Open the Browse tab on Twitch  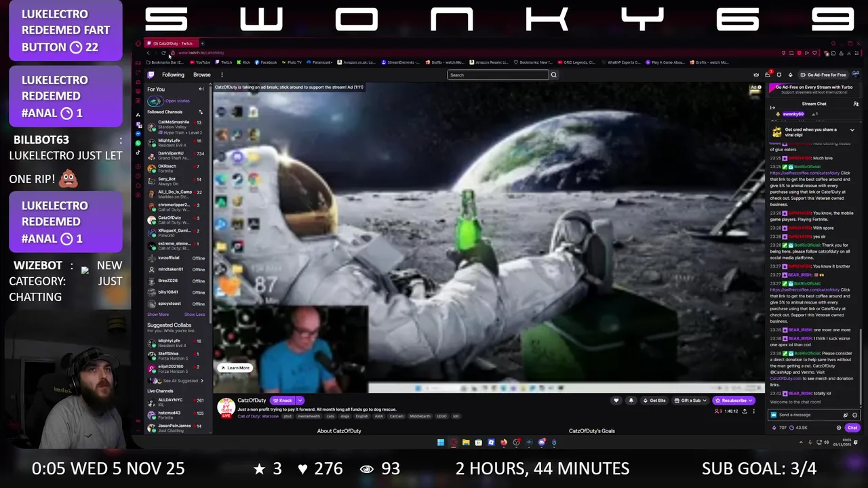(201, 75)
